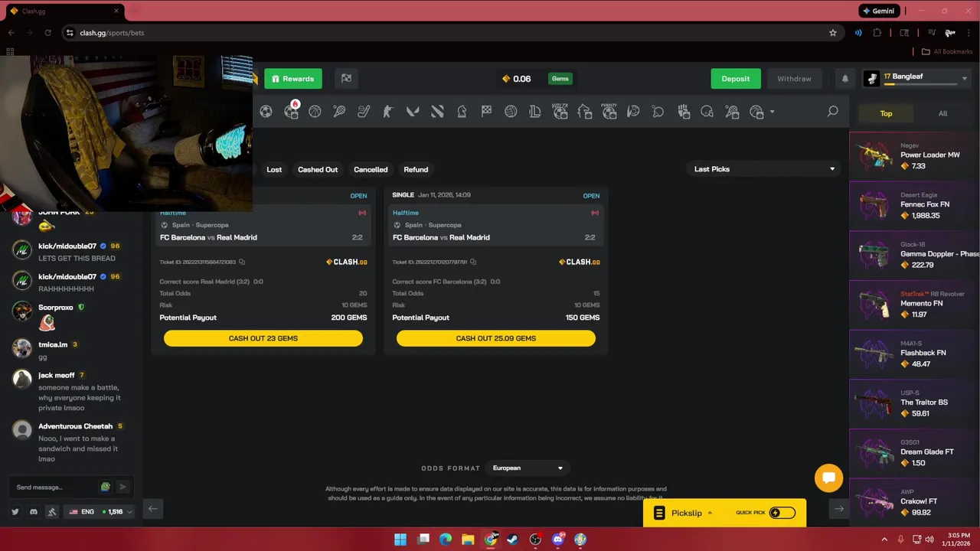The image size is (980, 551).
Task: Select the chess knight icon
Action: coord(462,112)
